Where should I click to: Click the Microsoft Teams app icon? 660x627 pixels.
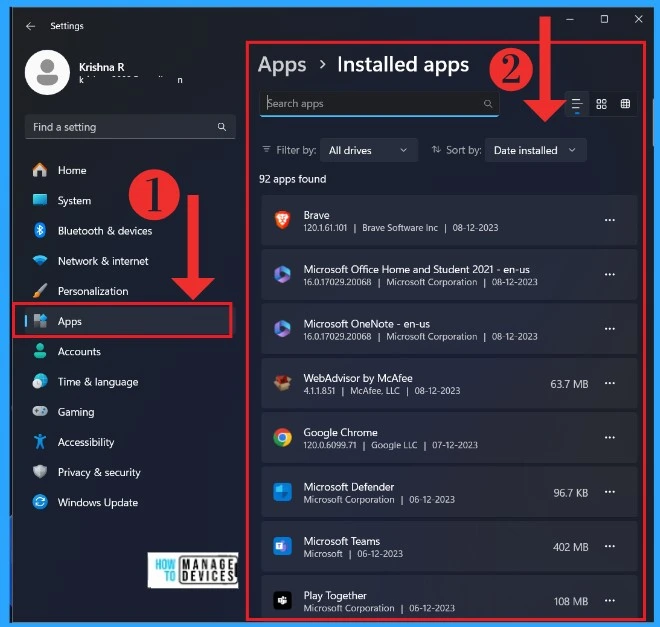pyautogui.click(x=282, y=546)
